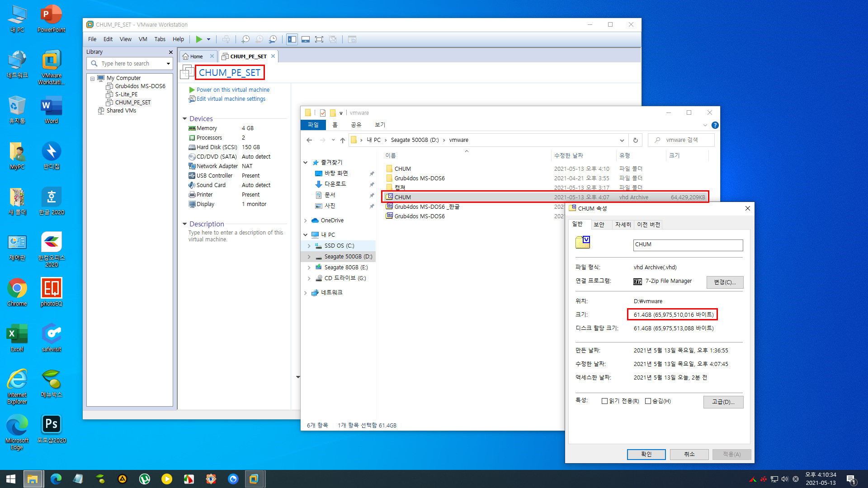Expand 네트워크 in navigation pane
This screenshot has width=868, height=488.
(x=306, y=293)
